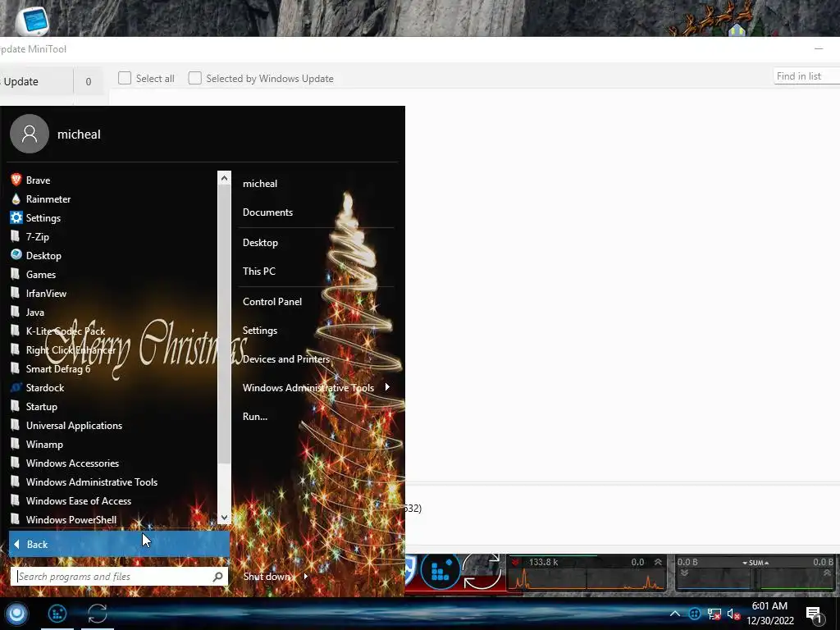Click the network status tray icon
The height and width of the screenshot is (630, 840).
coord(714,614)
